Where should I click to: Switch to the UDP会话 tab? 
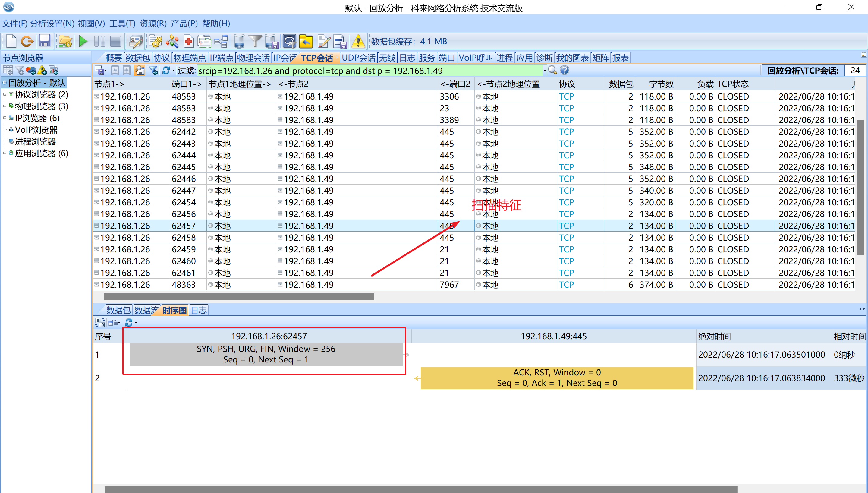(358, 58)
